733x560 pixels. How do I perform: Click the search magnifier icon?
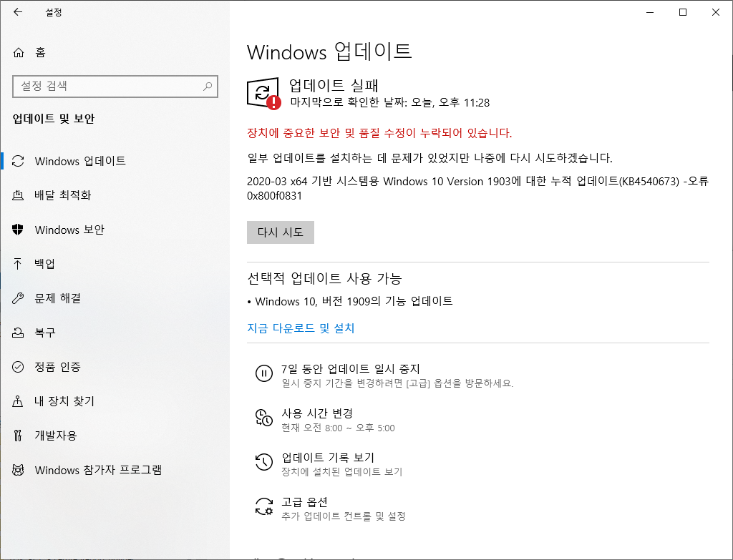click(x=208, y=87)
